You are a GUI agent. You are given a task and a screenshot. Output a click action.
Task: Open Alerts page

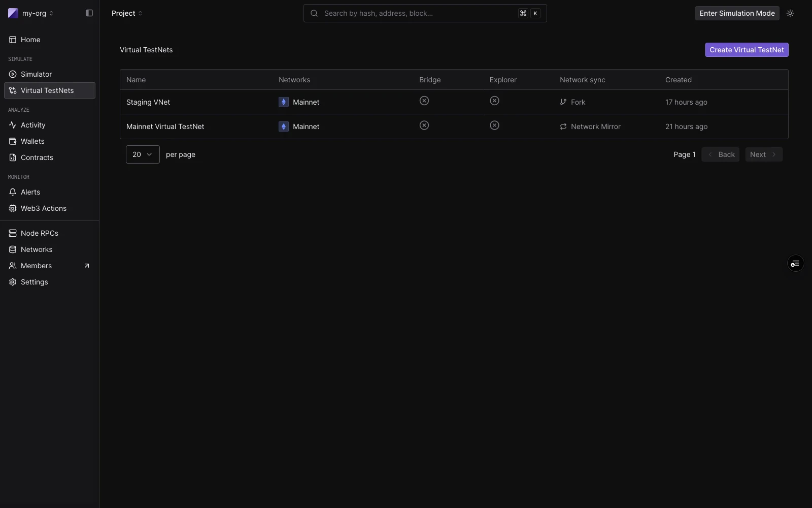50,192
